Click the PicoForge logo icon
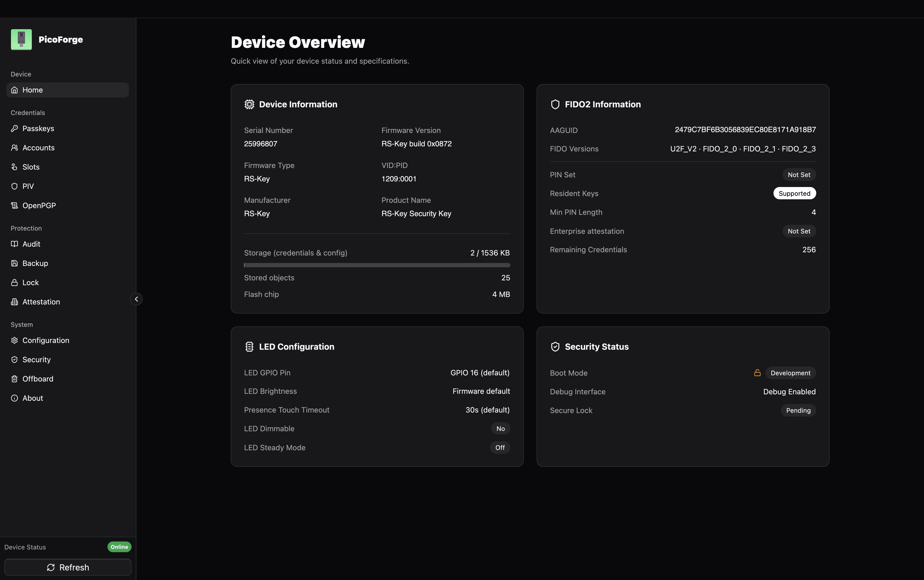924x580 pixels. click(21, 40)
